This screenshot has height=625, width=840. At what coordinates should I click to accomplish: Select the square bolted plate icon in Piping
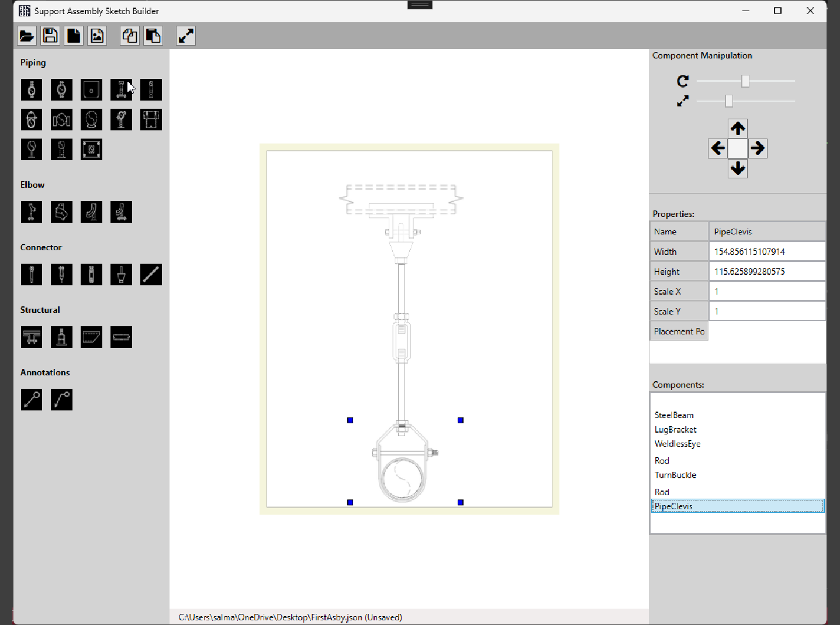tap(91, 150)
